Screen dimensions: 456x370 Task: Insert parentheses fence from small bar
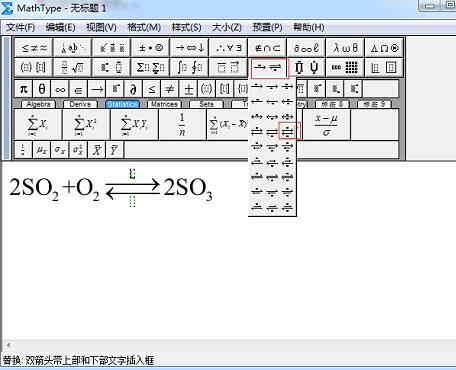[x=207, y=89]
